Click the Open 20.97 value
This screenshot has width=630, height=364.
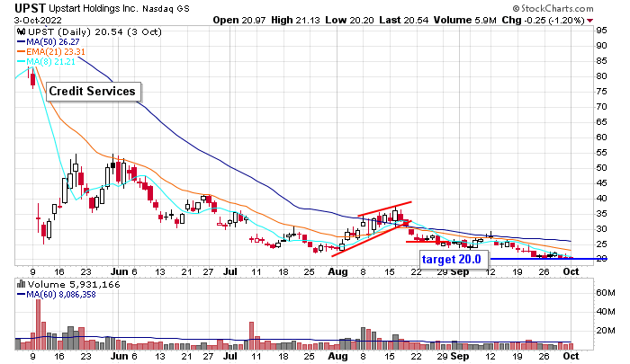pos(239,20)
